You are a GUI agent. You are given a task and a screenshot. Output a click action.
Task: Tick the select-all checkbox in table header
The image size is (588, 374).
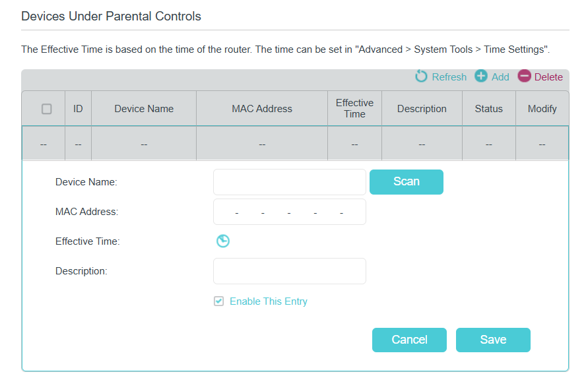point(47,109)
